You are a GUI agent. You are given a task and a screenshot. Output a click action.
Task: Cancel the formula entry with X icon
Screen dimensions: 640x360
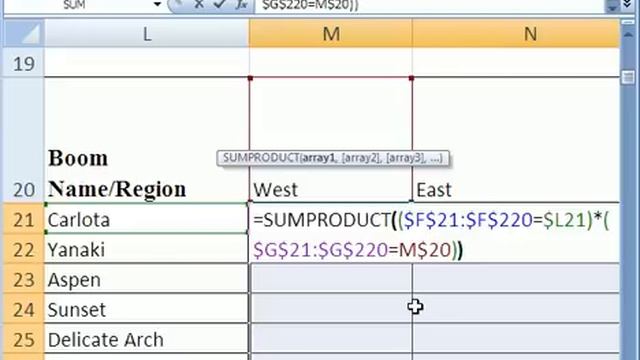point(199,4)
